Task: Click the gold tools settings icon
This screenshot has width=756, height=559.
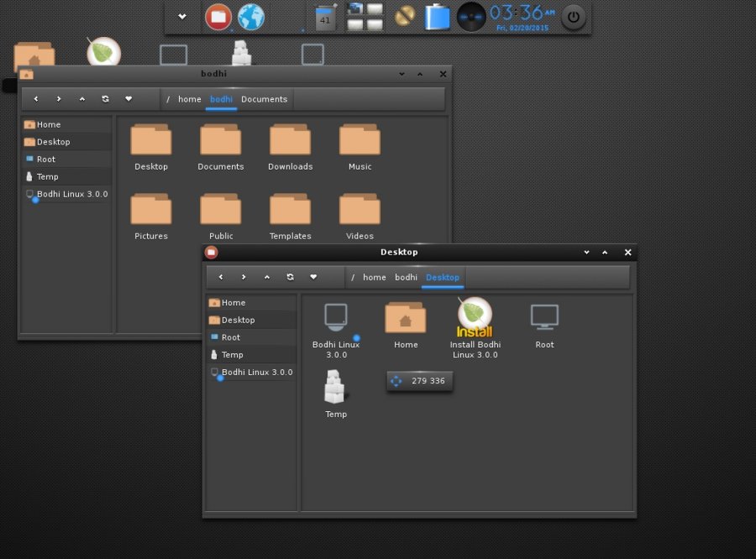Action: tap(405, 17)
